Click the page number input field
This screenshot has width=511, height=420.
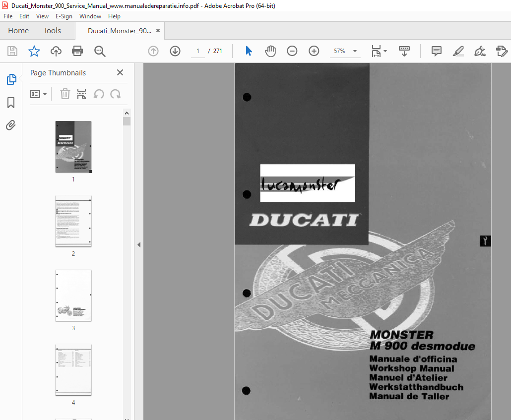[x=198, y=51]
